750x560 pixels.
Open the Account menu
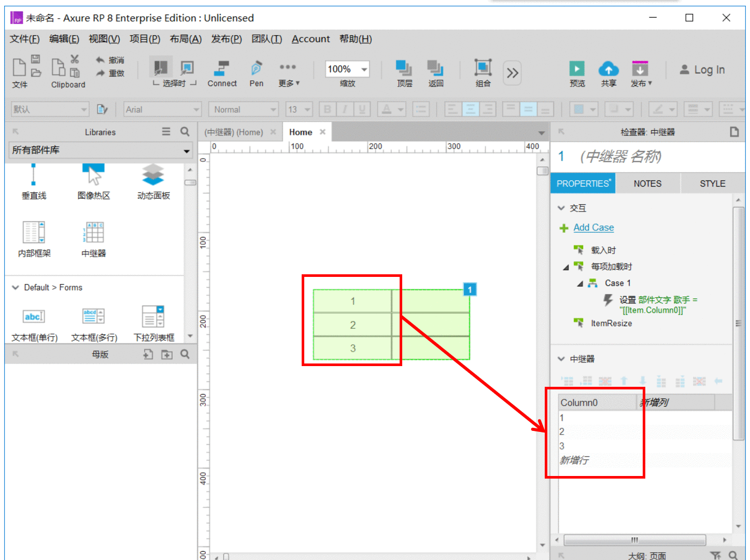[x=310, y=39]
